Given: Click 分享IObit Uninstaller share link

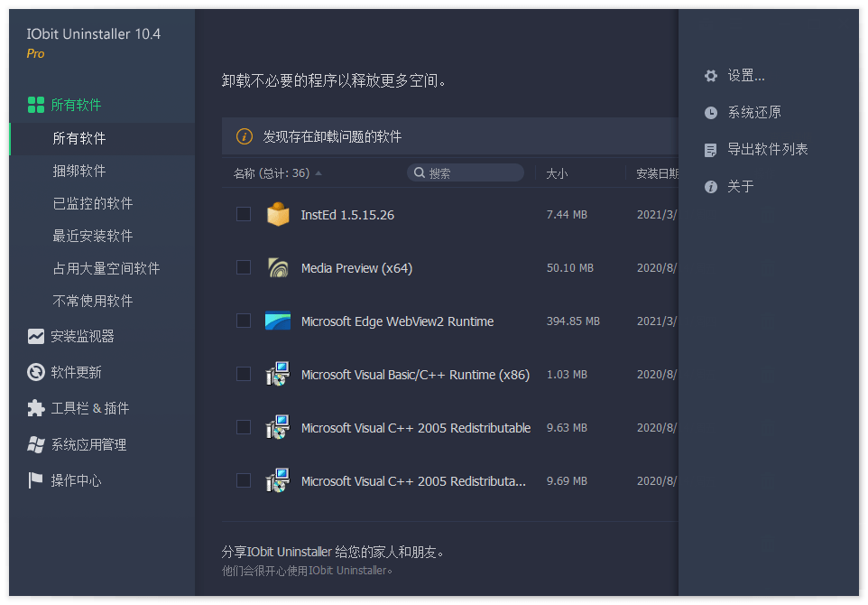Looking at the screenshot, I should click(x=332, y=552).
